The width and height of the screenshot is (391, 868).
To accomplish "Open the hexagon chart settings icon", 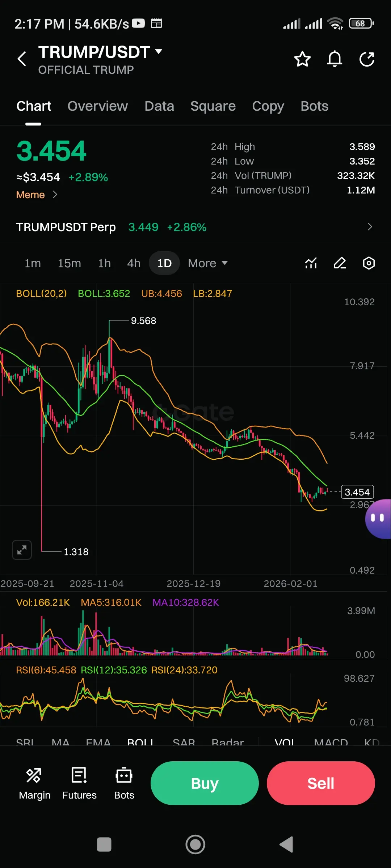I will tap(369, 263).
